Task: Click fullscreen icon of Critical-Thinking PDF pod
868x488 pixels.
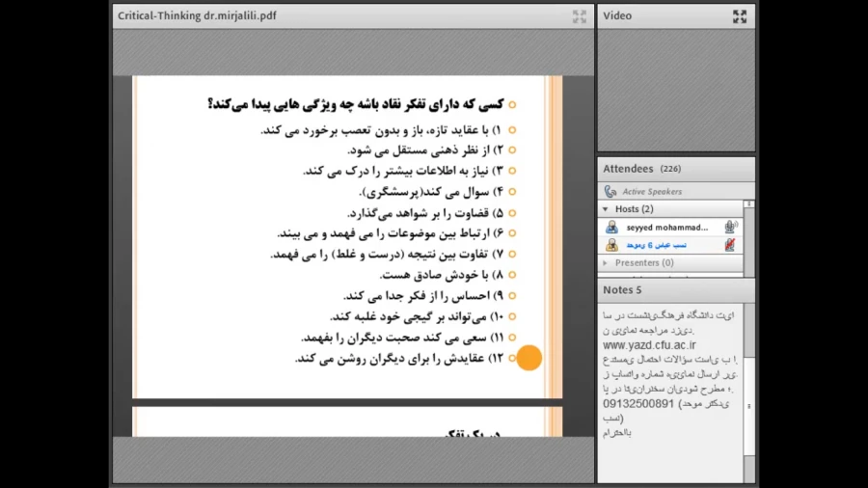Action: point(579,16)
